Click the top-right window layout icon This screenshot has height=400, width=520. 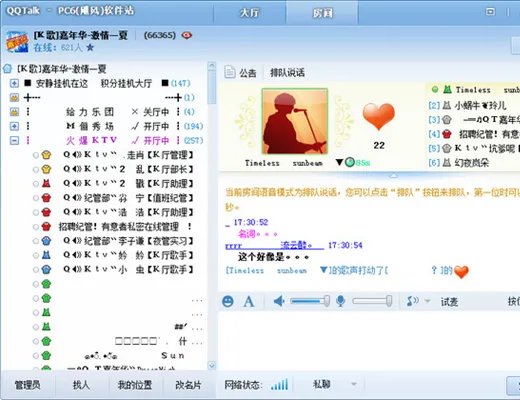490,12
